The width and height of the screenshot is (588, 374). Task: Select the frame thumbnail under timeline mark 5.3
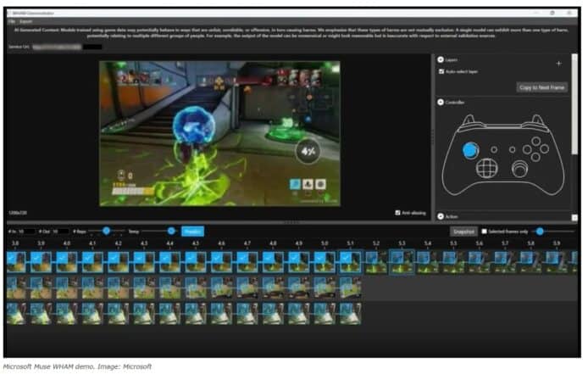(x=402, y=262)
